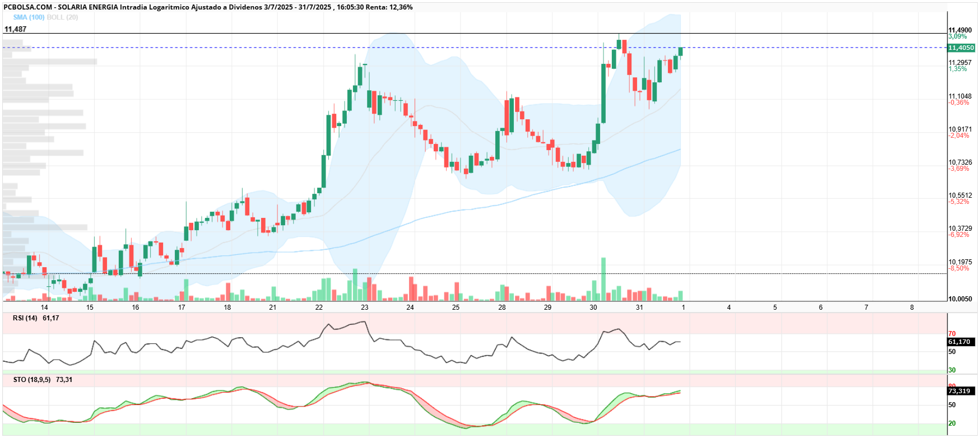
Task: Click the 3,09% percentage label
Action: (x=958, y=36)
